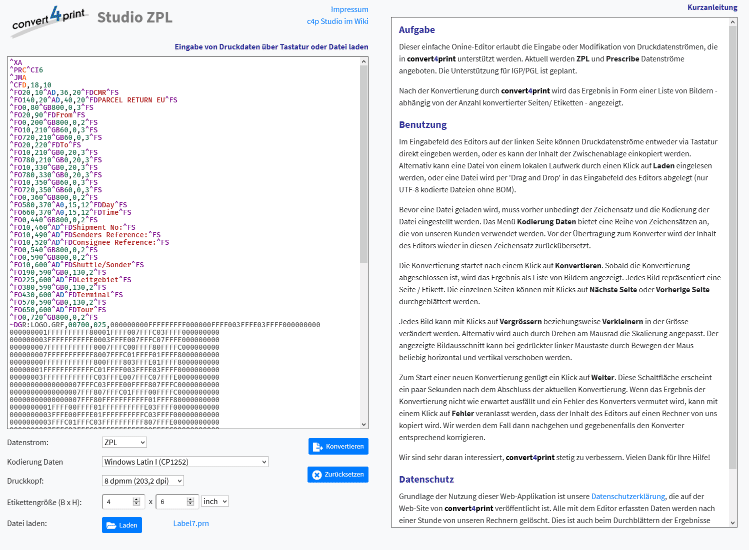The width and height of the screenshot is (749, 550).
Task: Click the Laden file button
Action: pyautogui.click(x=122, y=523)
